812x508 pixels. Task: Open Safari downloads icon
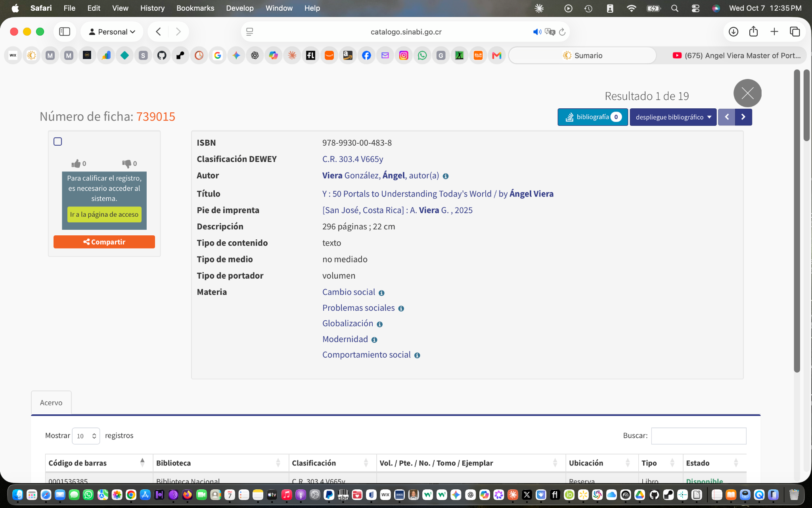(x=733, y=32)
